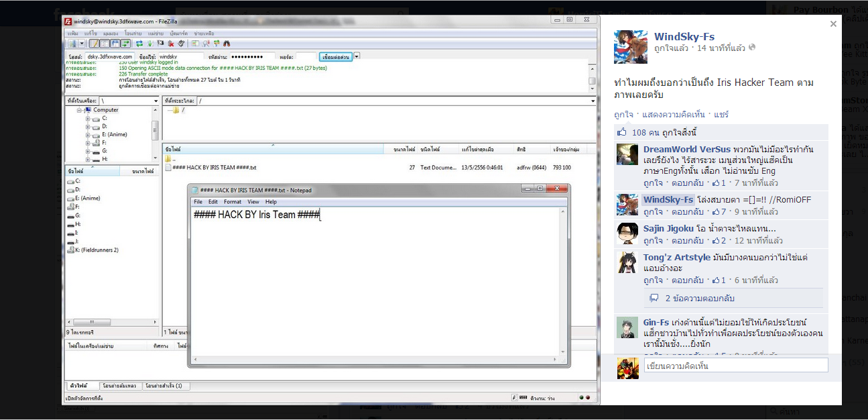This screenshot has height=420, width=868.
Task: Click the เชื่อมต่อด่วน quickconnect button
Action: (335, 57)
